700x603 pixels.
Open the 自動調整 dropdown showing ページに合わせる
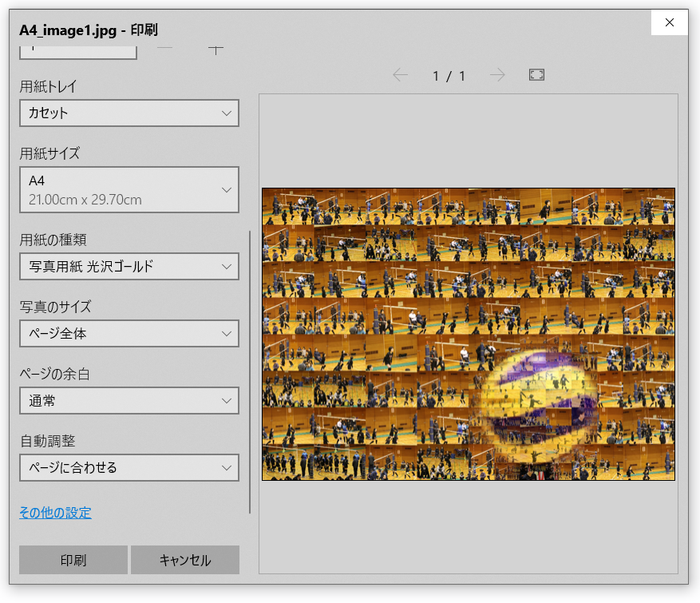pyautogui.click(x=129, y=468)
